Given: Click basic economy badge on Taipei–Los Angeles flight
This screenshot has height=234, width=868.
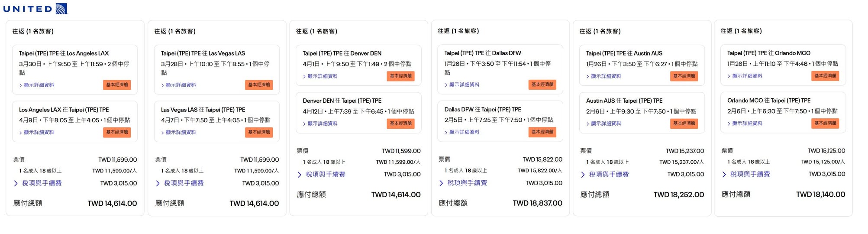Looking at the screenshot, I should (117, 85).
